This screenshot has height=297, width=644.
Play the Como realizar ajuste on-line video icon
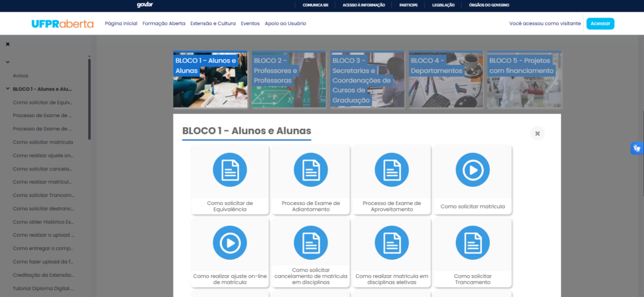[x=230, y=243]
